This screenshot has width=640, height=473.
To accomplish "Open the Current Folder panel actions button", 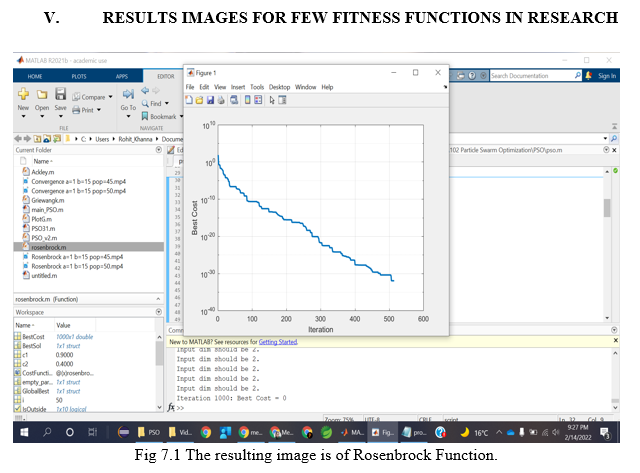I will click(x=159, y=150).
